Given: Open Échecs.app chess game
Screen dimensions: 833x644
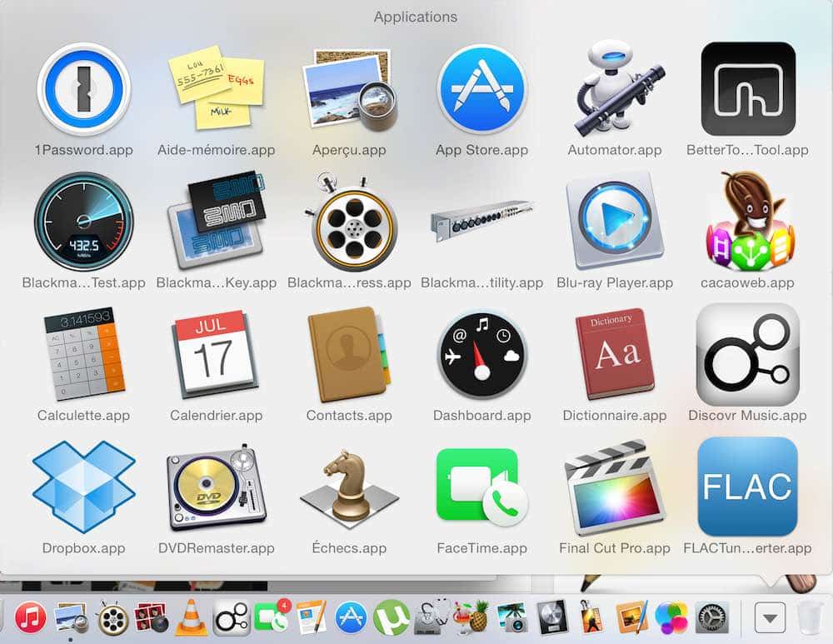Looking at the screenshot, I should 349,487.
